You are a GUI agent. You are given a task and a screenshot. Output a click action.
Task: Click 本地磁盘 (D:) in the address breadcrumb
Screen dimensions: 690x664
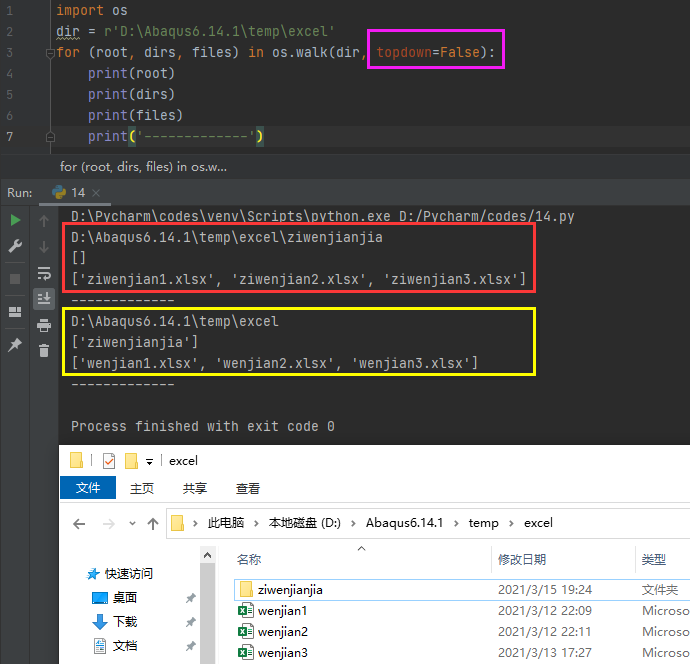pyautogui.click(x=305, y=523)
